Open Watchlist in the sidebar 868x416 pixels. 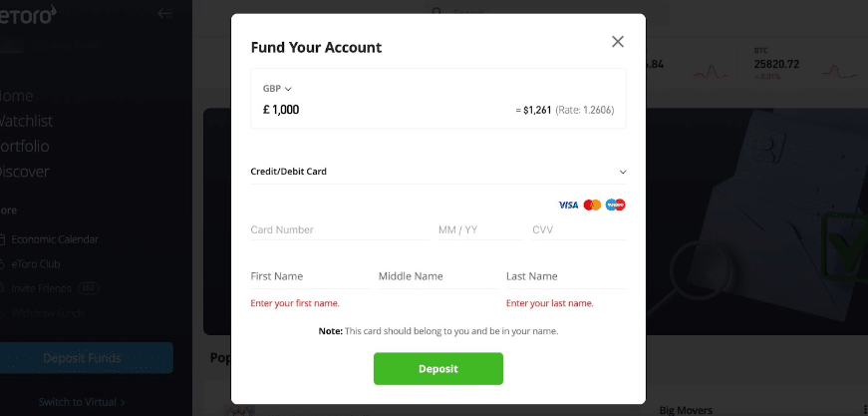[26, 122]
